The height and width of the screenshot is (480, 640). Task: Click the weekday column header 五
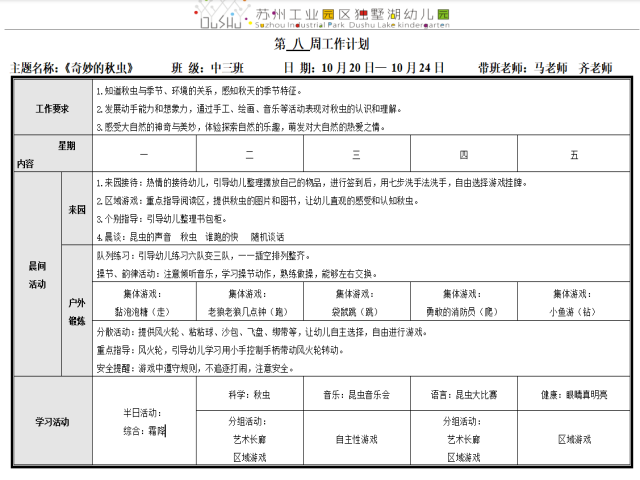point(574,155)
